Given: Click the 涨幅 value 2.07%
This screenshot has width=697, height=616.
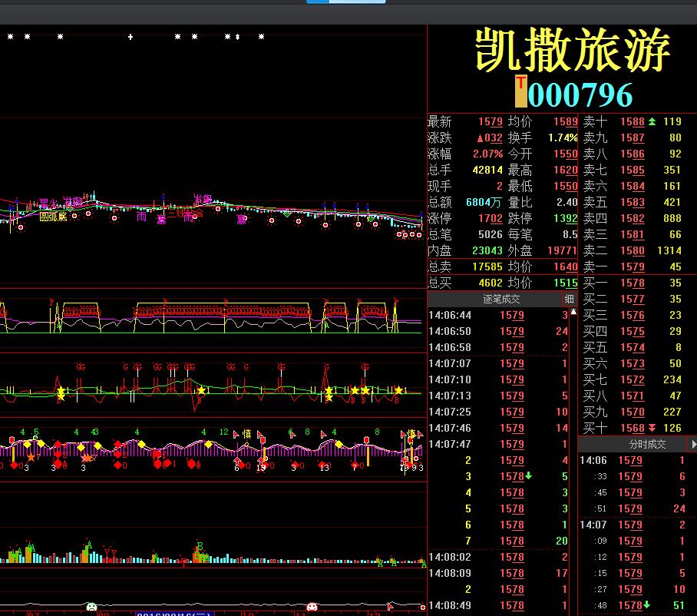Looking at the screenshot, I should [487, 154].
